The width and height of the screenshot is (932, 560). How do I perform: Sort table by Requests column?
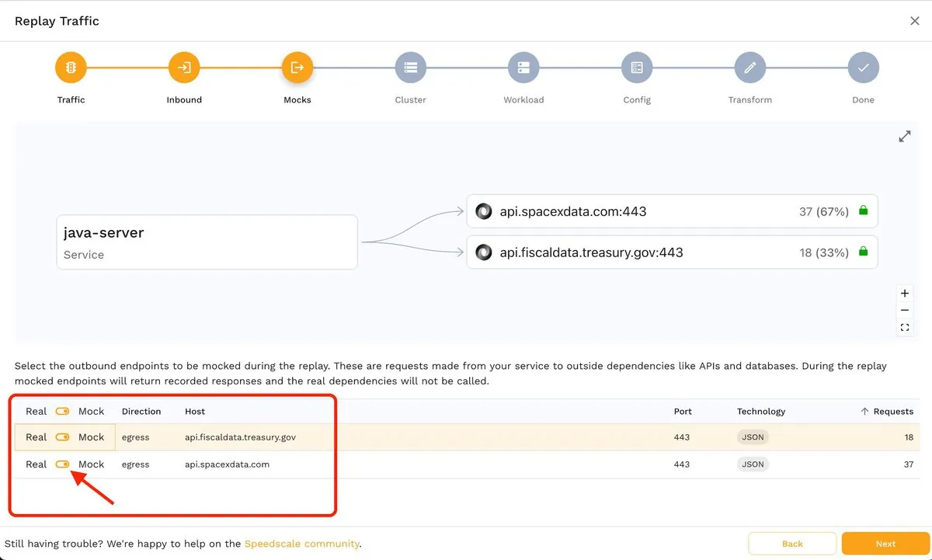[x=892, y=412]
